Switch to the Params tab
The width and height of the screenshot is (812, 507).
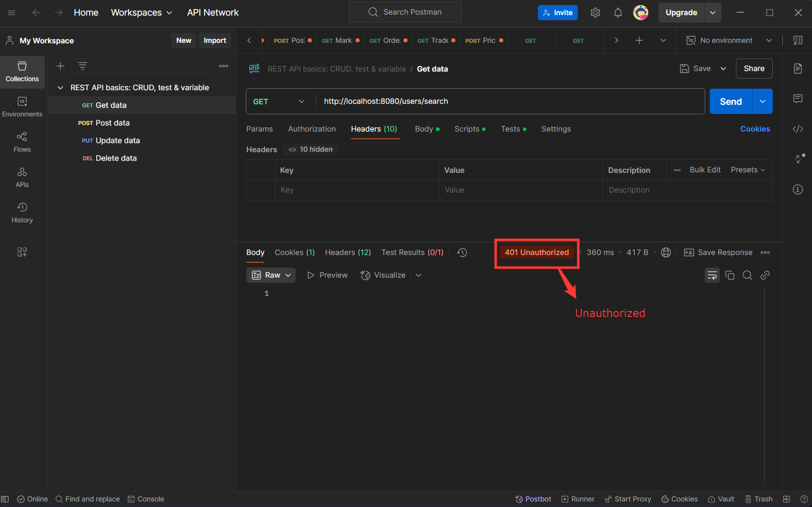point(259,129)
